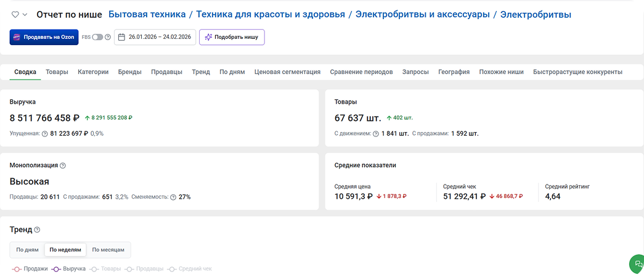Image resolution: width=644 pixels, height=277 pixels.
Task: Click the help icon next to 'Тренд'
Action: (x=37, y=229)
